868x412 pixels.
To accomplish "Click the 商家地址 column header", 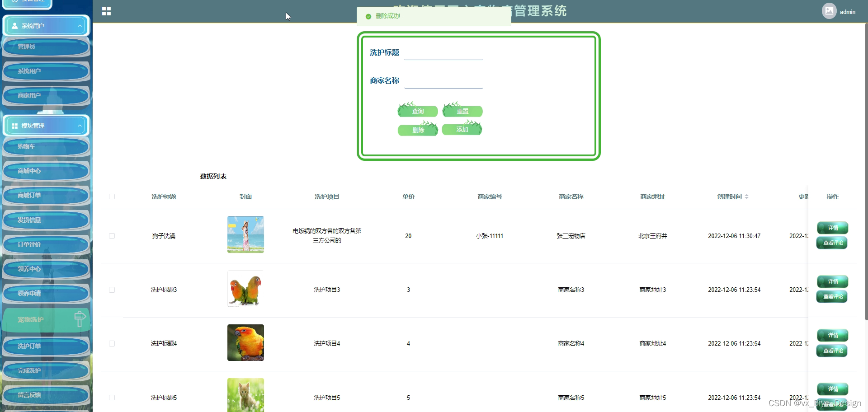I will [x=652, y=197].
